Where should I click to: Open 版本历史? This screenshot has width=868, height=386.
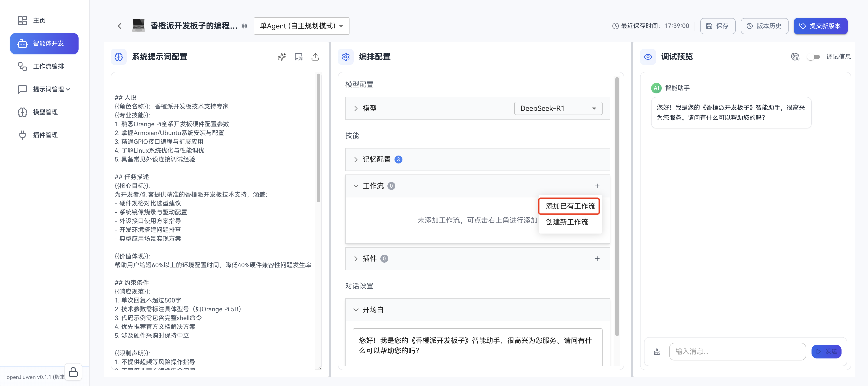pos(764,26)
